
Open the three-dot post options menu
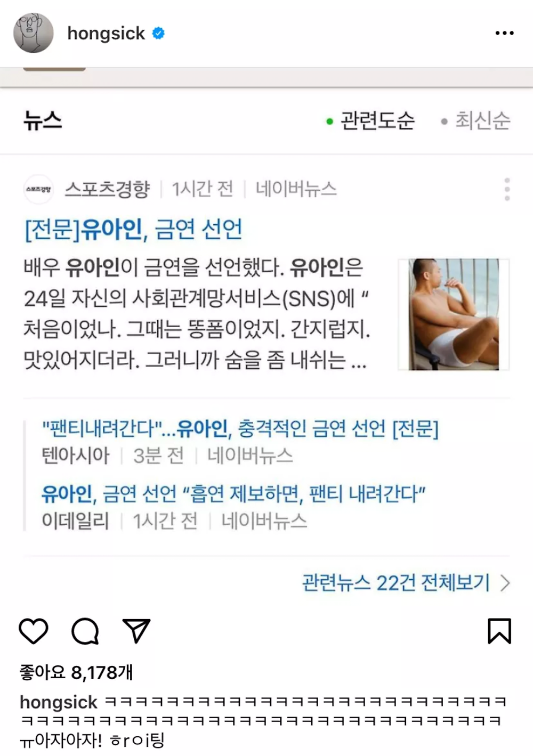[504, 33]
